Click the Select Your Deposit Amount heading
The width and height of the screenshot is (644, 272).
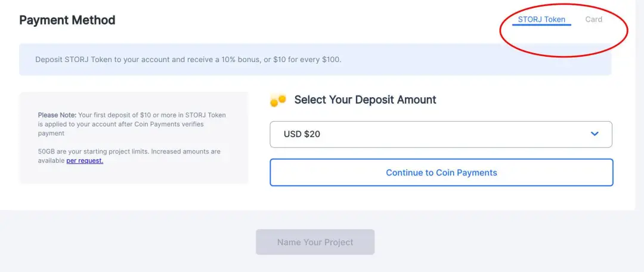pyautogui.click(x=365, y=100)
